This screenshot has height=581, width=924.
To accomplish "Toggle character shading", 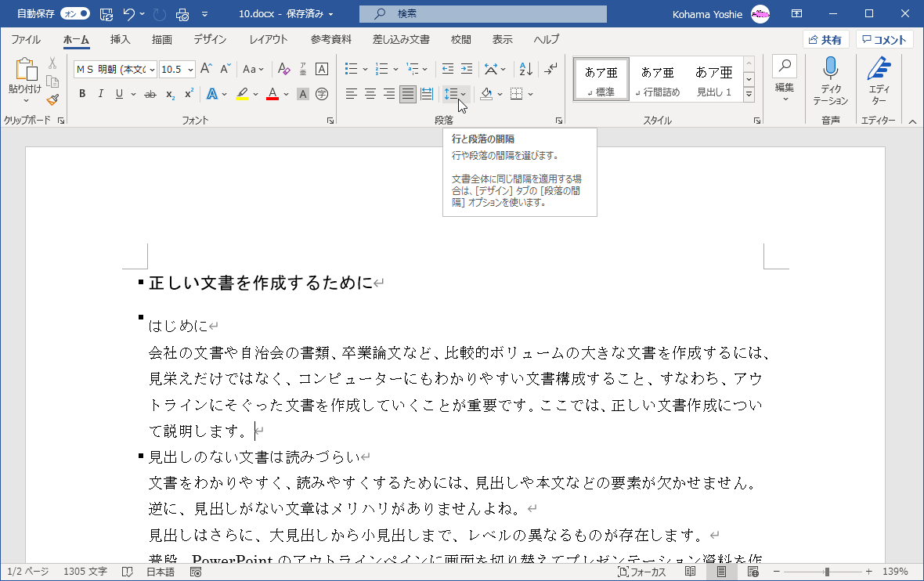I will pyautogui.click(x=303, y=94).
